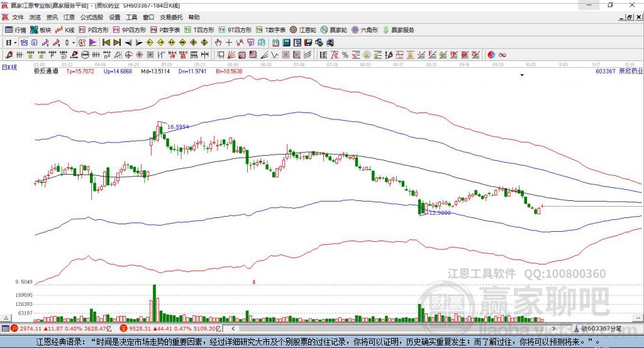Click the black left arrow icon
This screenshot has height=348, width=644.
pos(128,43)
